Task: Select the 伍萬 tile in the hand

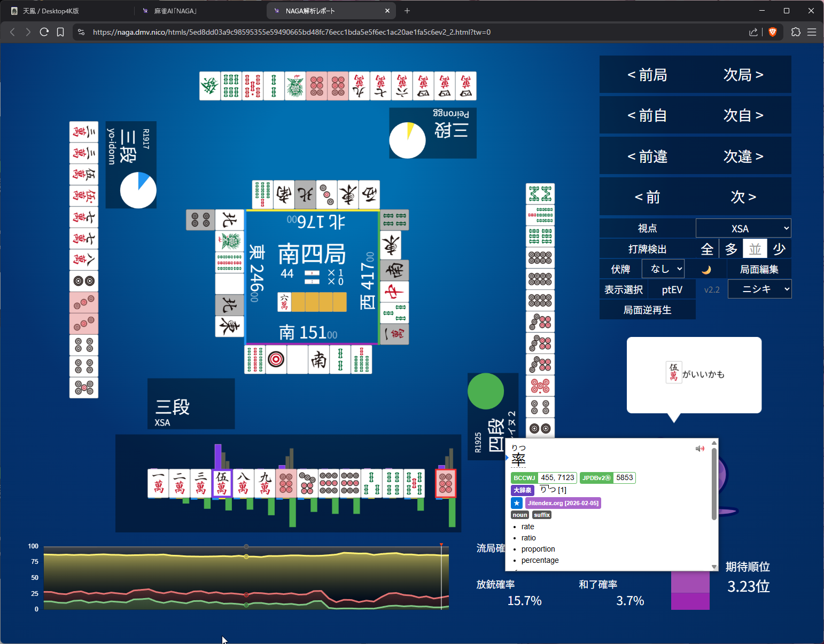Action: [222, 483]
